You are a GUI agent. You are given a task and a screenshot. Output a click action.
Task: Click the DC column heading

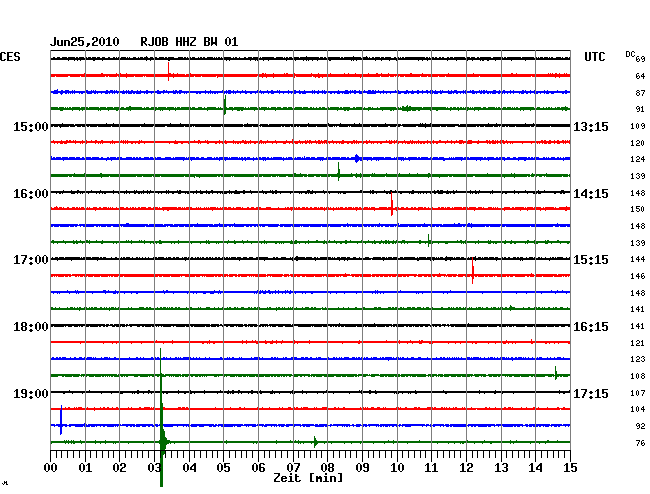[x=630, y=54]
